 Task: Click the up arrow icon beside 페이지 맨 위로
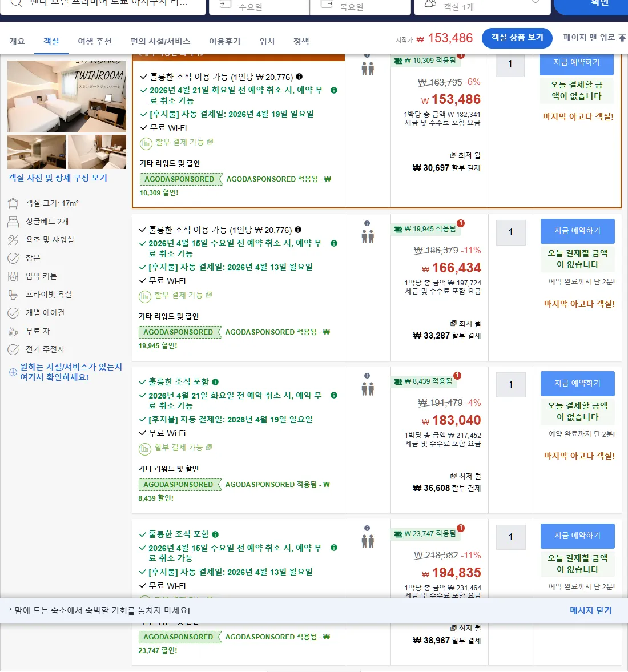(622, 38)
